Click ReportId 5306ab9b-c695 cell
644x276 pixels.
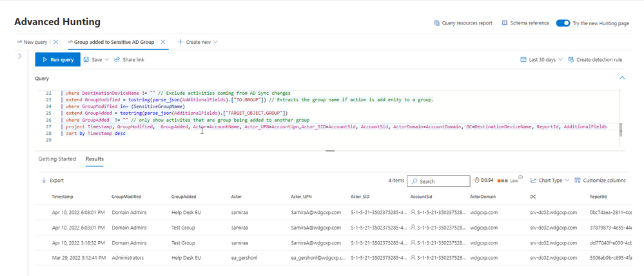coord(610,259)
